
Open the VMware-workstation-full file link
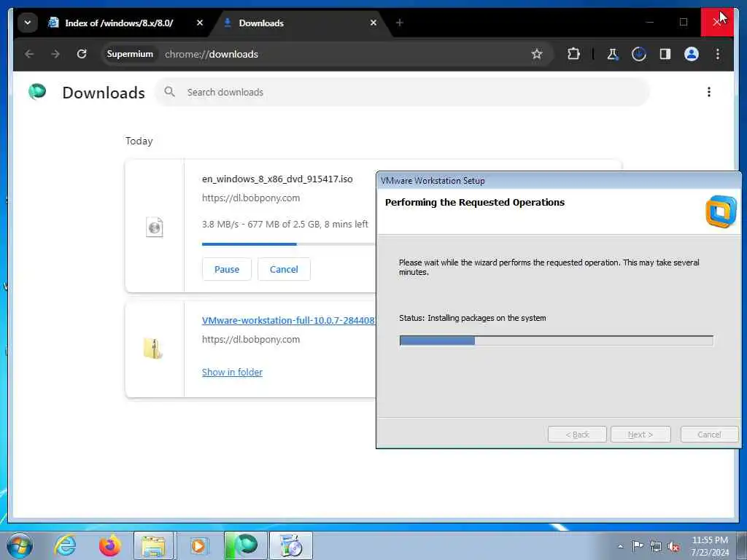coord(288,320)
